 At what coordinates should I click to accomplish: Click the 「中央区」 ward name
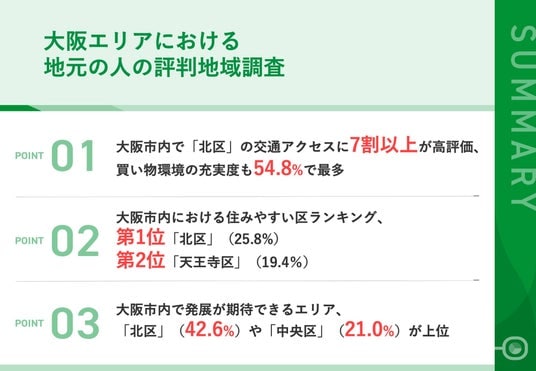coord(296,331)
